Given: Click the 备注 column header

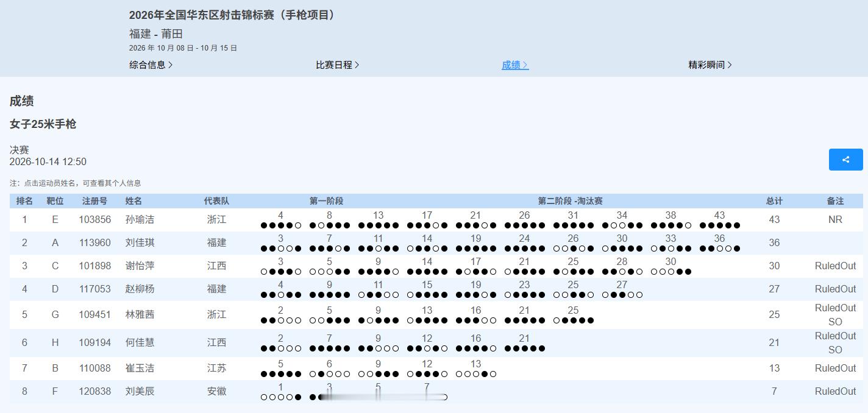Looking at the screenshot, I should (835, 201).
